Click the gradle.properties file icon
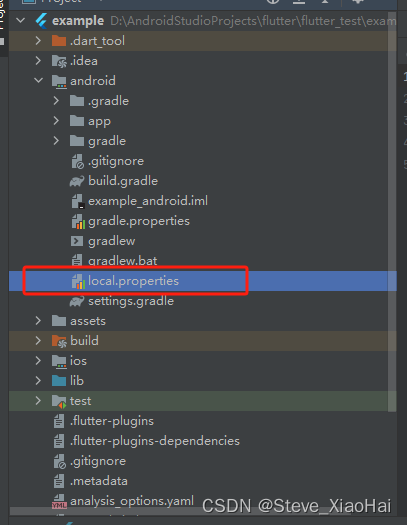The width and height of the screenshot is (407, 525). [x=78, y=222]
